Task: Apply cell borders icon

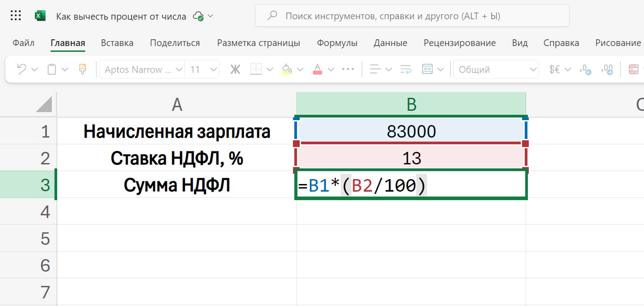Action: 256,69
